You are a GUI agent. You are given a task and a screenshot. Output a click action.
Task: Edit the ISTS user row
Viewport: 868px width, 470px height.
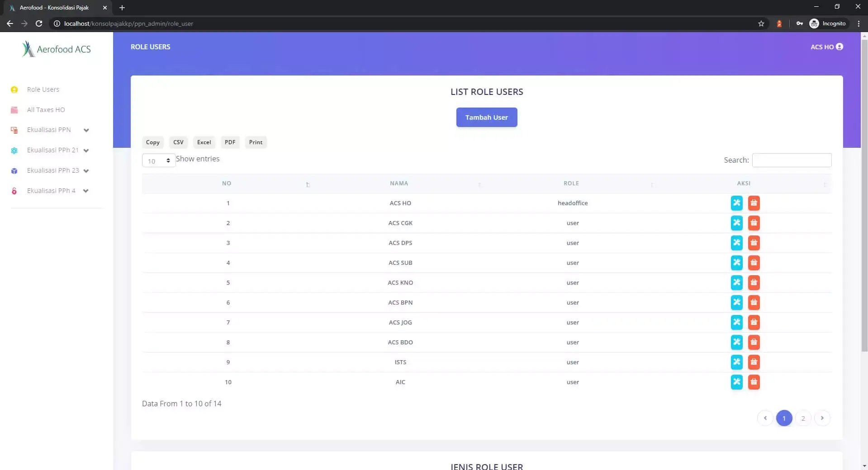[x=736, y=362]
